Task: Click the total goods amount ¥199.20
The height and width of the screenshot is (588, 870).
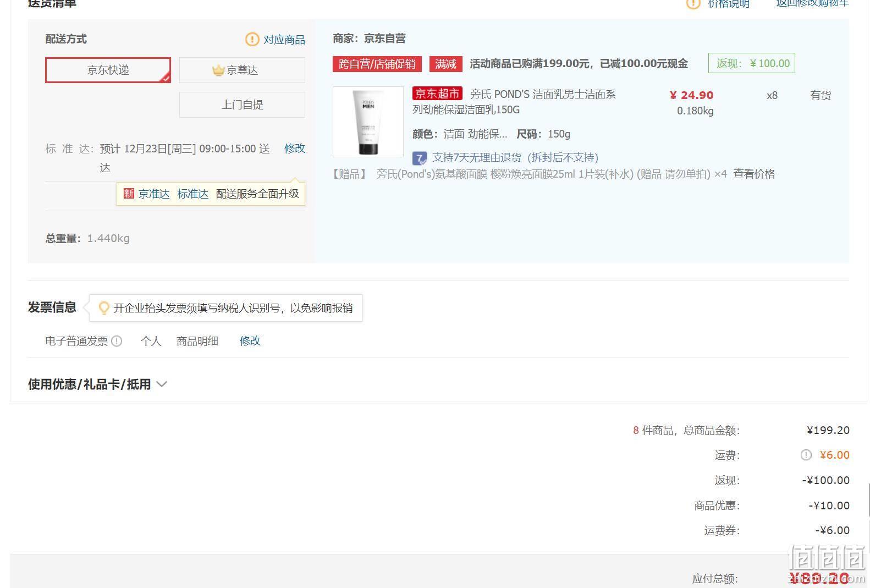Action: [828, 430]
